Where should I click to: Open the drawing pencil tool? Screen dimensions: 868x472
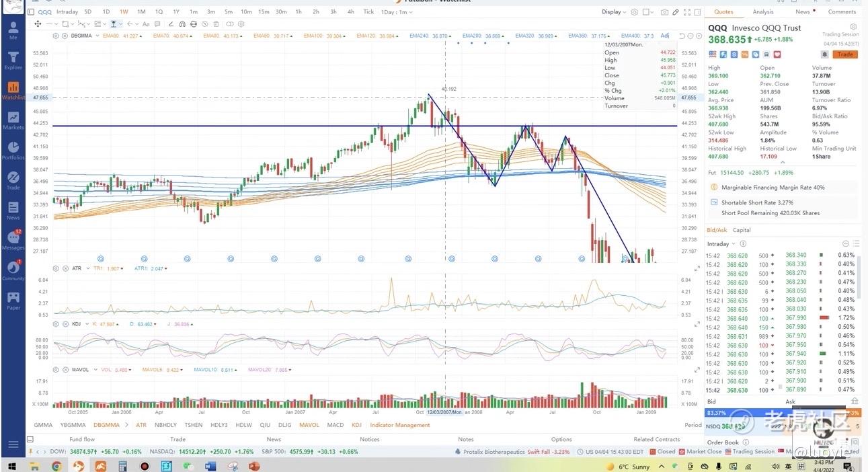pyautogui.click(x=676, y=12)
